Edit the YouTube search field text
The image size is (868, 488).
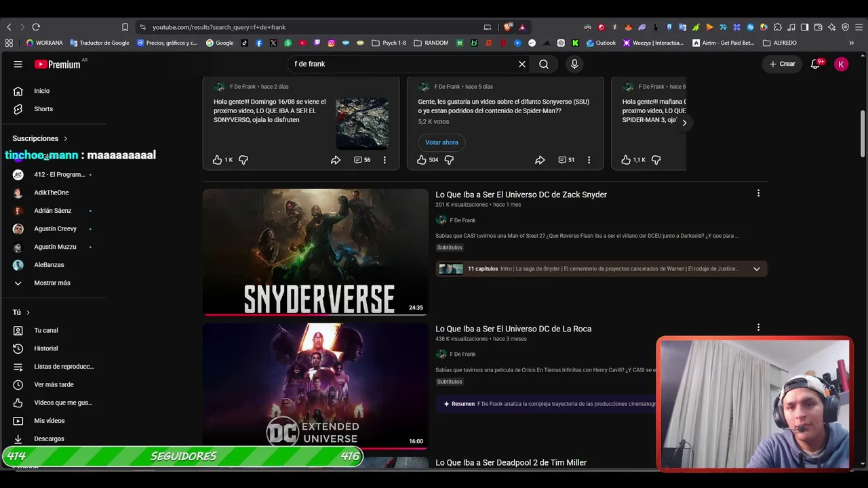403,64
